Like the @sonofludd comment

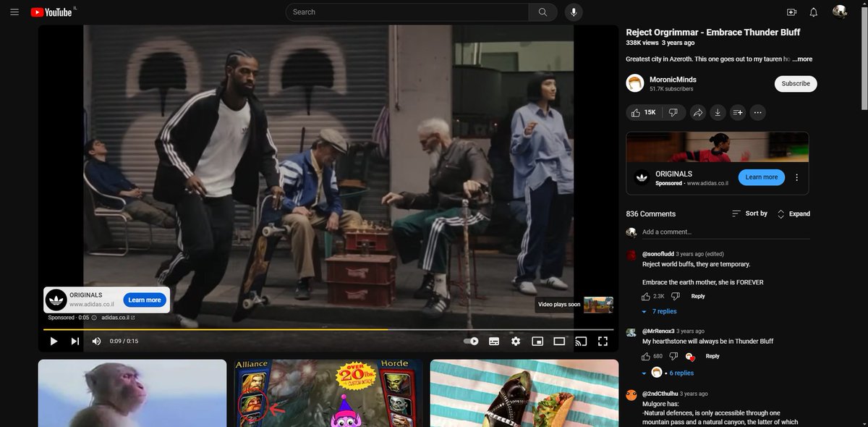point(646,296)
